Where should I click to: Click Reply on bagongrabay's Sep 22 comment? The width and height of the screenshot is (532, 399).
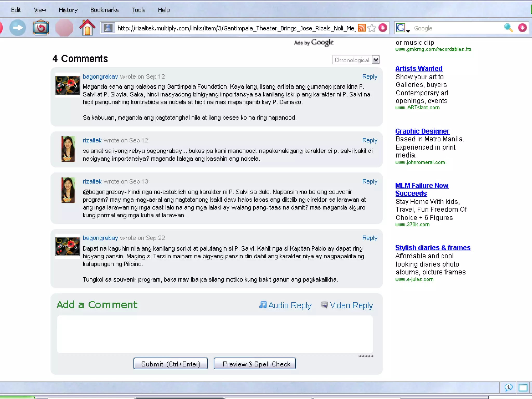[369, 238]
